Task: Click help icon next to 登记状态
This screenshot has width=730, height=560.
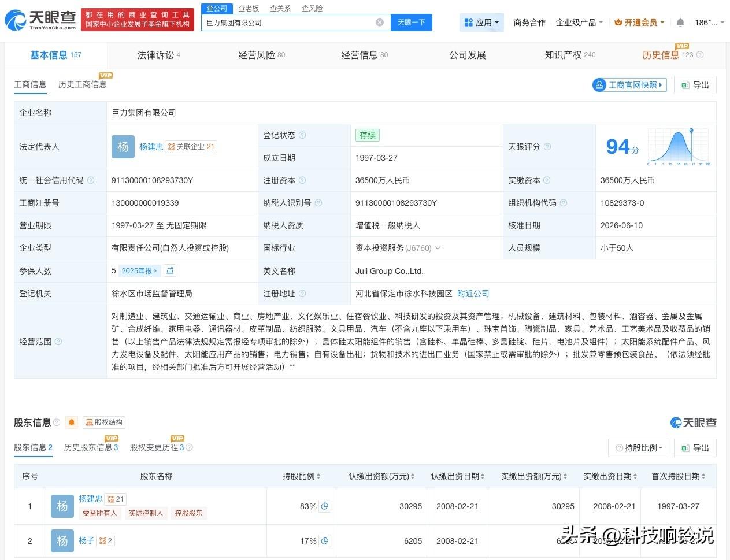Action: (x=302, y=135)
